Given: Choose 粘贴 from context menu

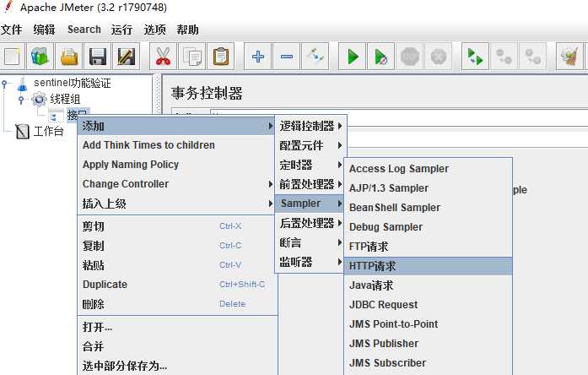Looking at the screenshot, I should pyautogui.click(x=176, y=265).
